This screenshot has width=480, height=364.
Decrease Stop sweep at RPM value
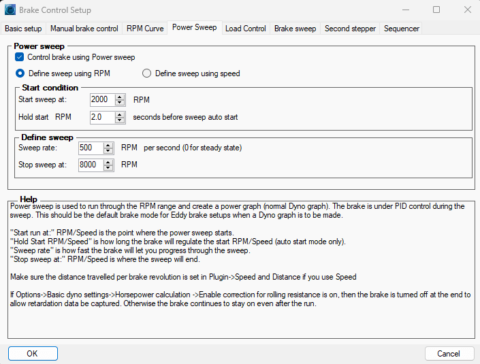click(108, 168)
